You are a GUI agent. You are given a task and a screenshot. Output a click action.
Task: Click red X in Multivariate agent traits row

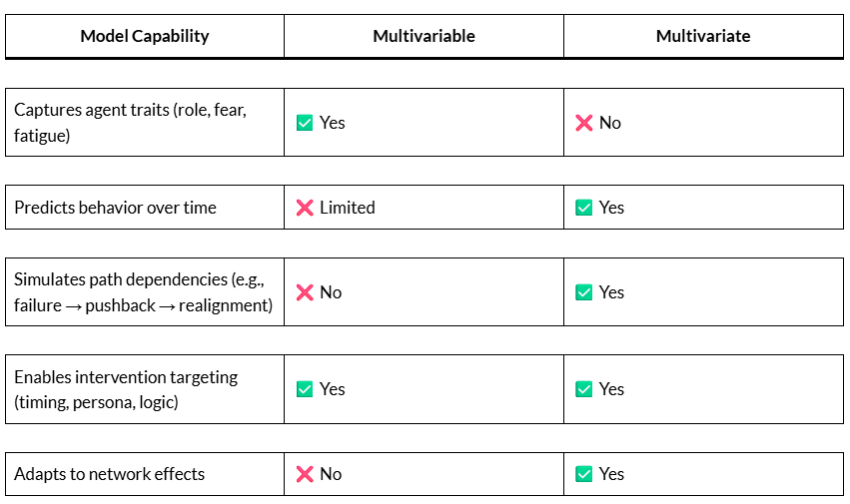click(x=584, y=123)
